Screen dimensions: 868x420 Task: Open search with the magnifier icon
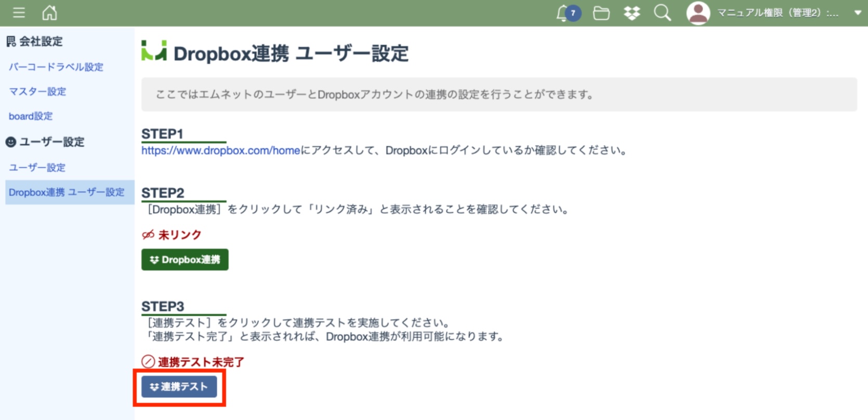pyautogui.click(x=662, y=13)
